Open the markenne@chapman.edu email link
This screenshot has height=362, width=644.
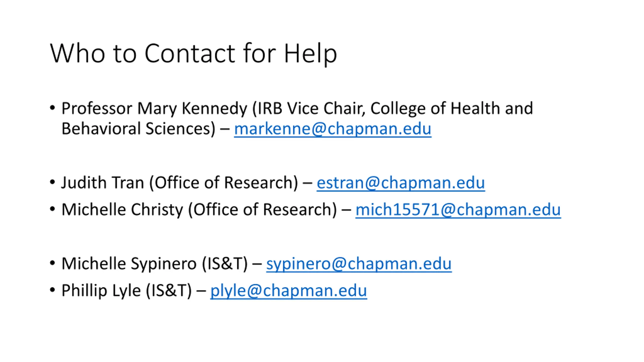(333, 129)
